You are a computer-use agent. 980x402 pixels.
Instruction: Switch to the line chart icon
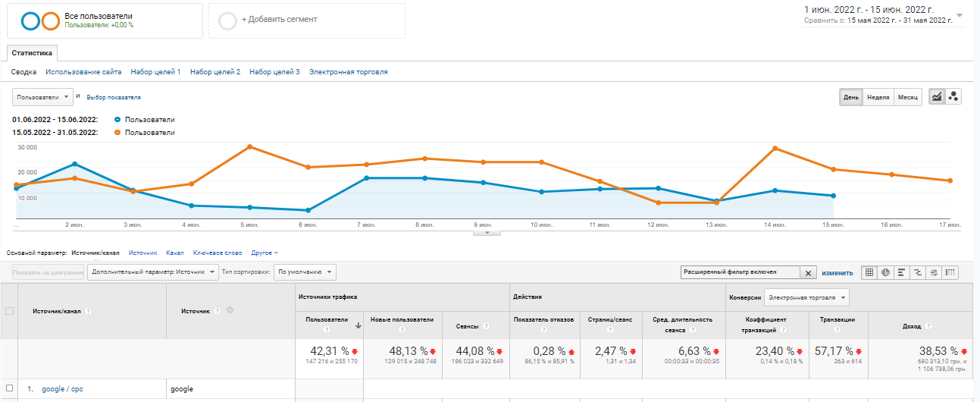coord(937,97)
